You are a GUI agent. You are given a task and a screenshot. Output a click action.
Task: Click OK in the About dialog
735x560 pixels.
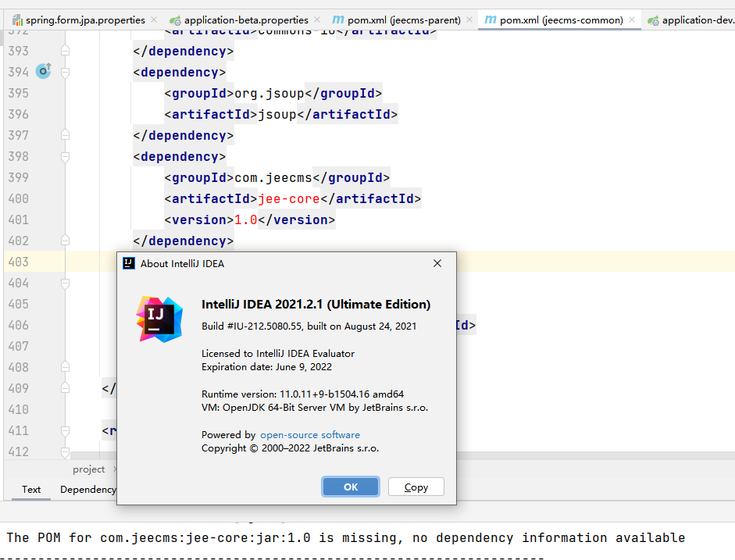pos(351,487)
